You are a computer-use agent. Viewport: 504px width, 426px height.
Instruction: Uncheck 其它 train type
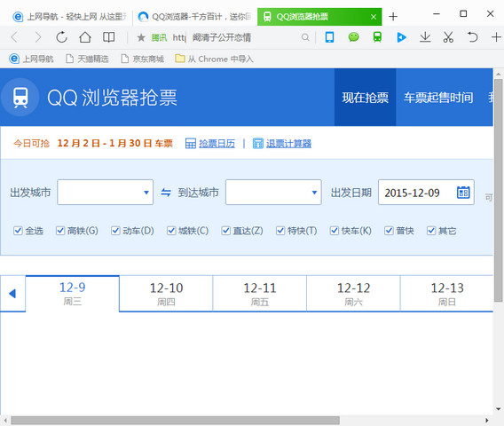[431, 231]
